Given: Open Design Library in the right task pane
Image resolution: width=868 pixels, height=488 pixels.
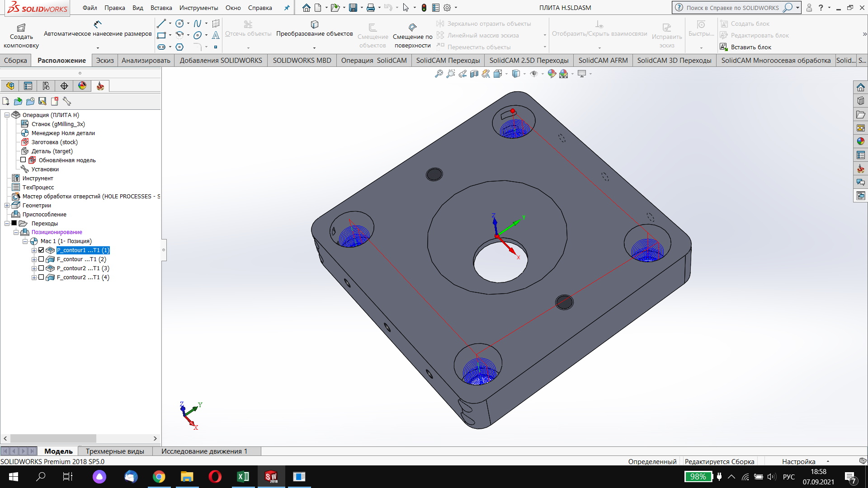Looking at the screenshot, I should (x=860, y=101).
